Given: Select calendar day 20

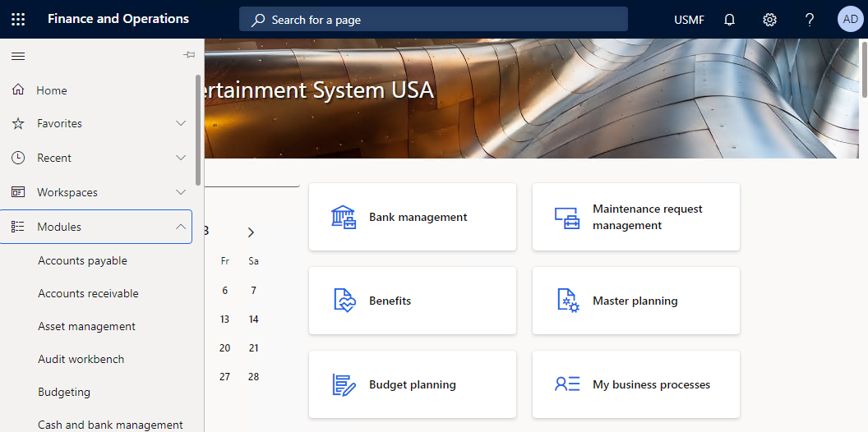Looking at the screenshot, I should tap(224, 348).
